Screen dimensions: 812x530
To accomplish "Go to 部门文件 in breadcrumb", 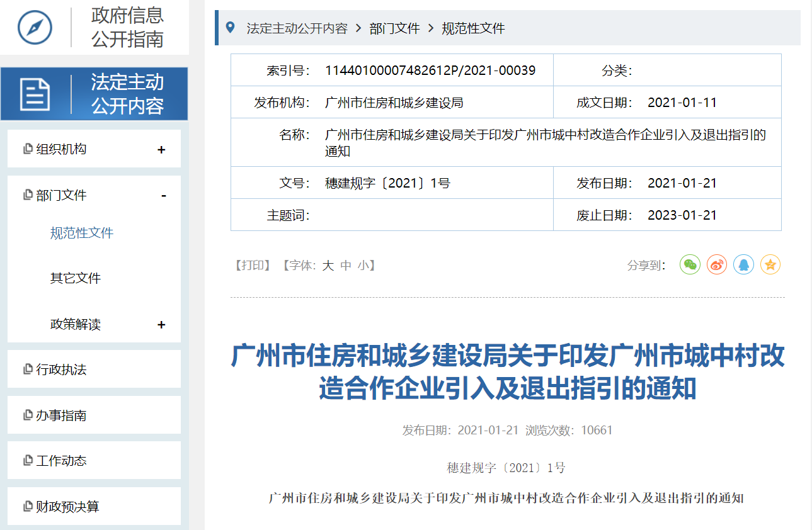I will point(394,28).
